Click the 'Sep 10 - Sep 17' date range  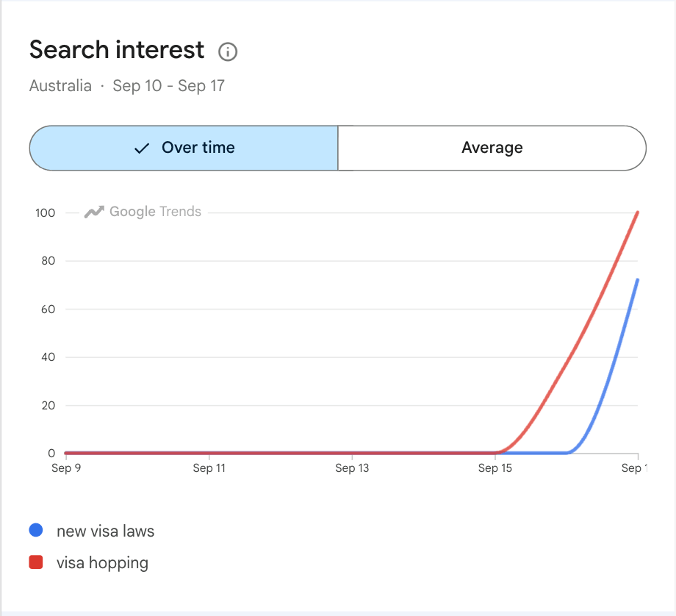click(x=168, y=86)
